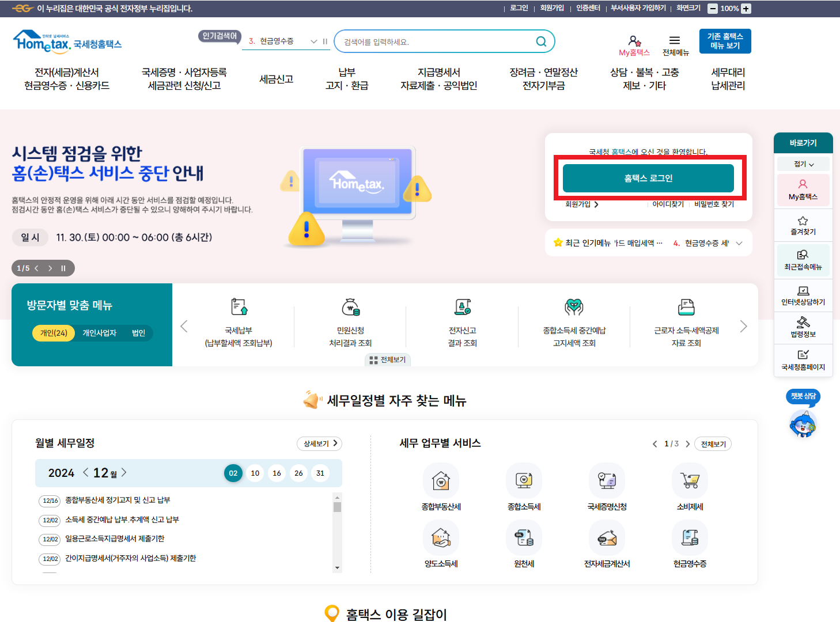Image resolution: width=840 pixels, height=622 pixels.
Task: Increase screen zoom with plus button
Action: pos(746,9)
